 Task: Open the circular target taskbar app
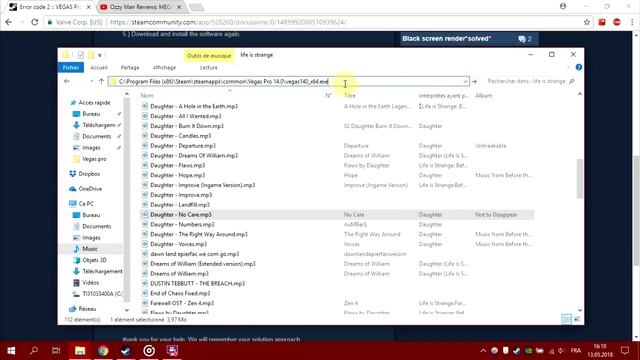tap(149, 351)
